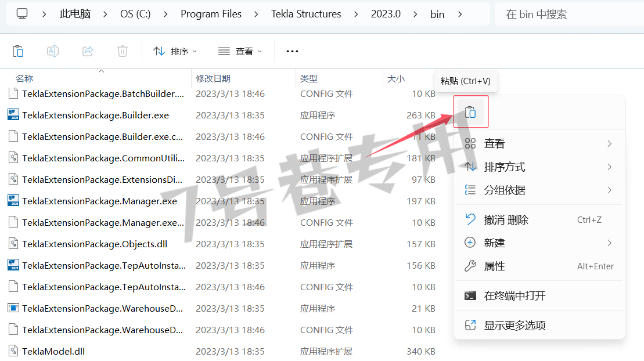644x361 pixels.
Task: Choose 撤消 删除 from the context menu
Action: [x=539, y=220]
